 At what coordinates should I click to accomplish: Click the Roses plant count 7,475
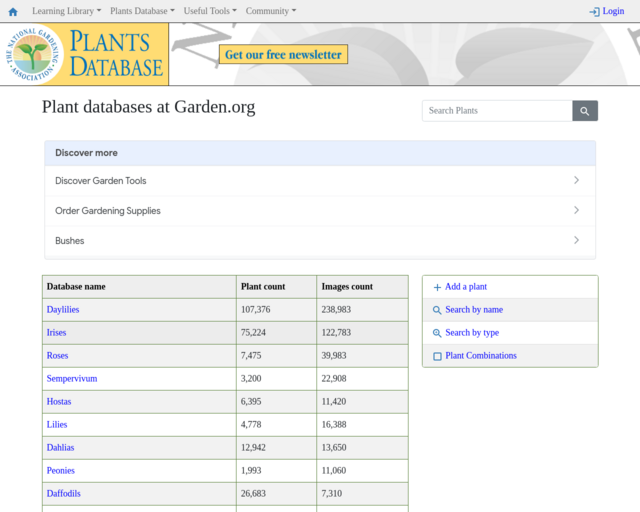click(x=251, y=355)
